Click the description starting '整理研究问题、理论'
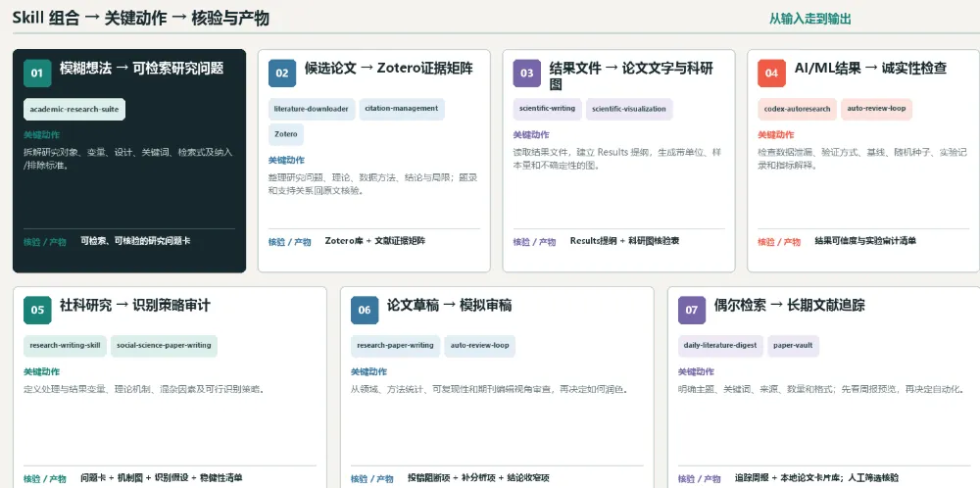This screenshot has height=488, width=980. (x=373, y=184)
